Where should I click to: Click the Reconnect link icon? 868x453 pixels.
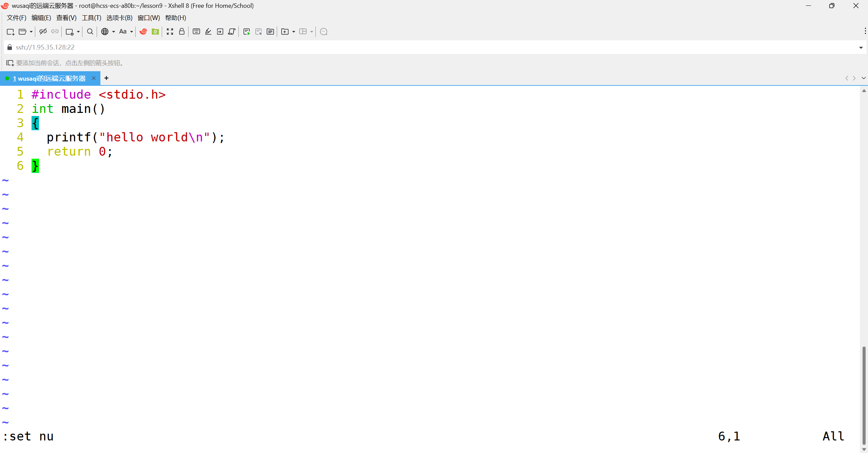click(55, 32)
